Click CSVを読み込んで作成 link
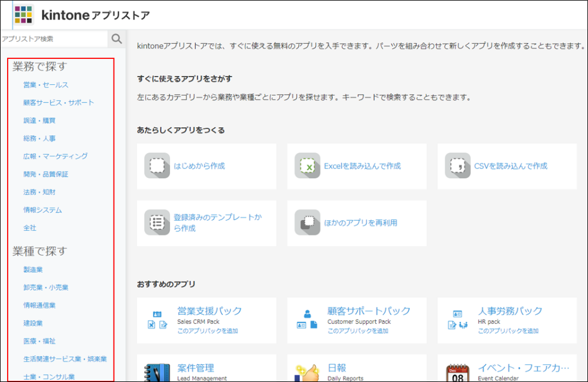 (511, 166)
